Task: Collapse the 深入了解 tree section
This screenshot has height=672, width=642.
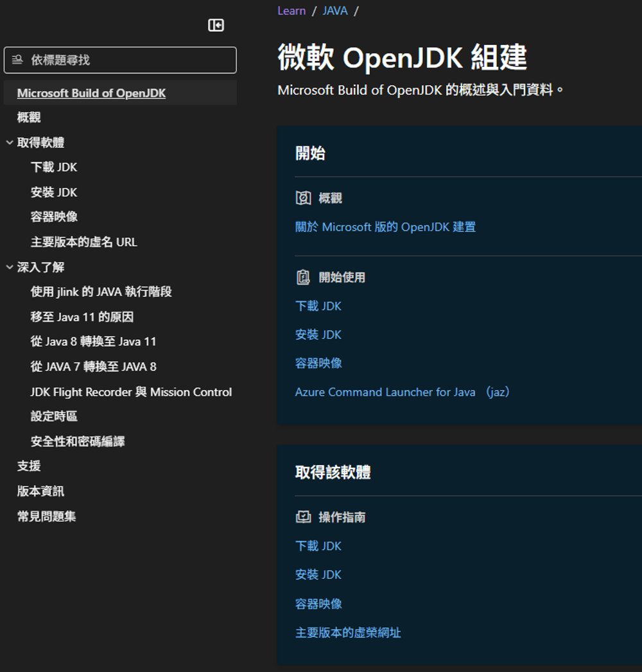Action: click(10, 267)
